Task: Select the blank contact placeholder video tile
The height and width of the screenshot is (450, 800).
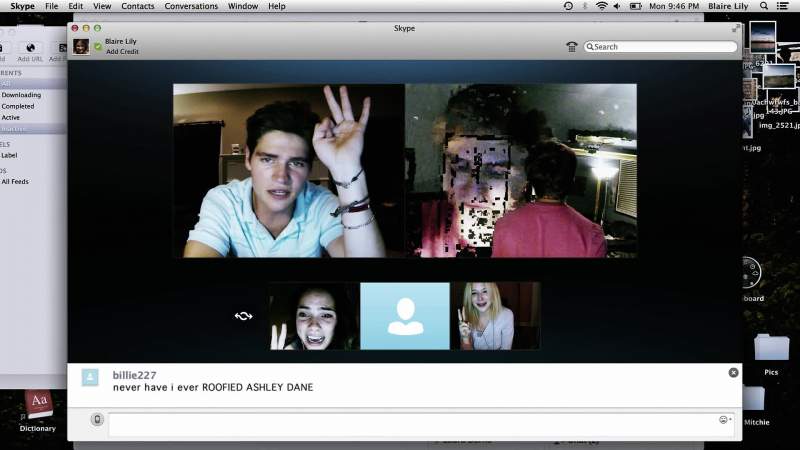Action: (405, 316)
